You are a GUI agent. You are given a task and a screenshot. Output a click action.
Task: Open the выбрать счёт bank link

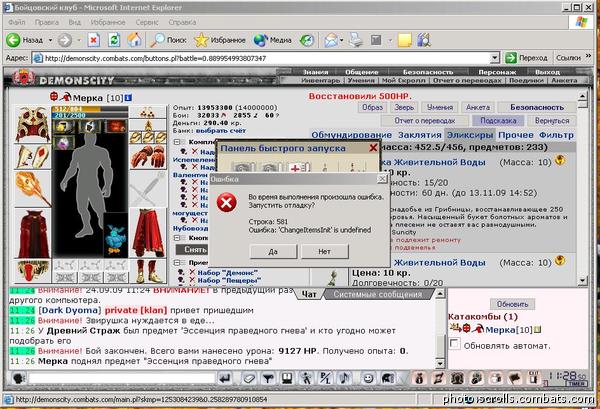click(221, 130)
